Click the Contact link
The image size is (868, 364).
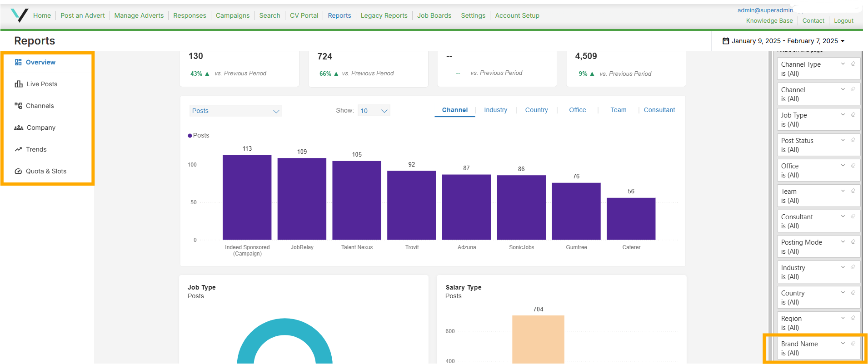(813, 21)
